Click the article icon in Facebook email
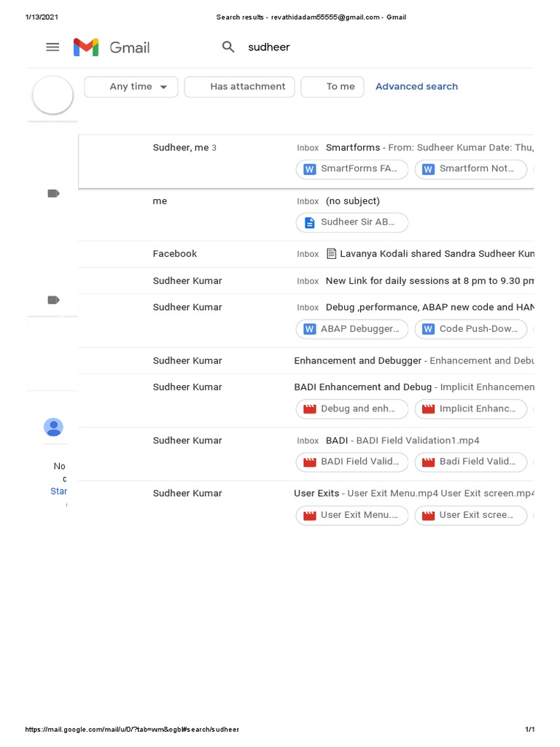This screenshot has height=747, width=560. (332, 253)
